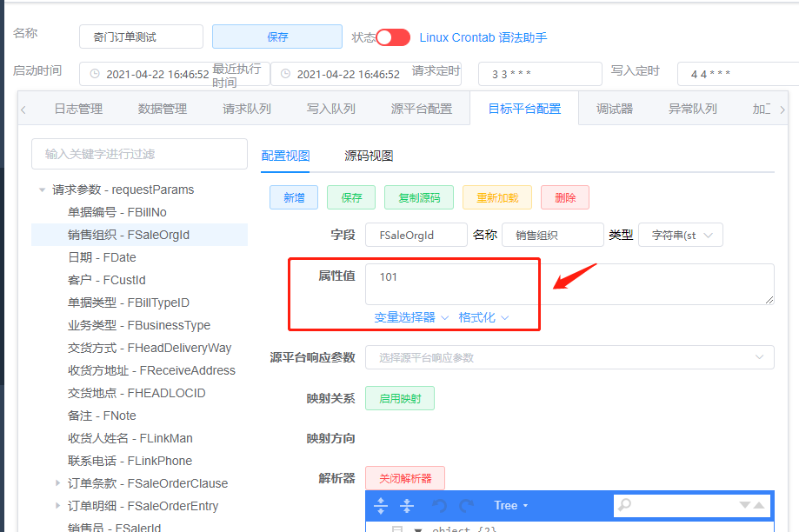Click the blue 新增 button
The height and width of the screenshot is (532, 799).
pos(294,197)
